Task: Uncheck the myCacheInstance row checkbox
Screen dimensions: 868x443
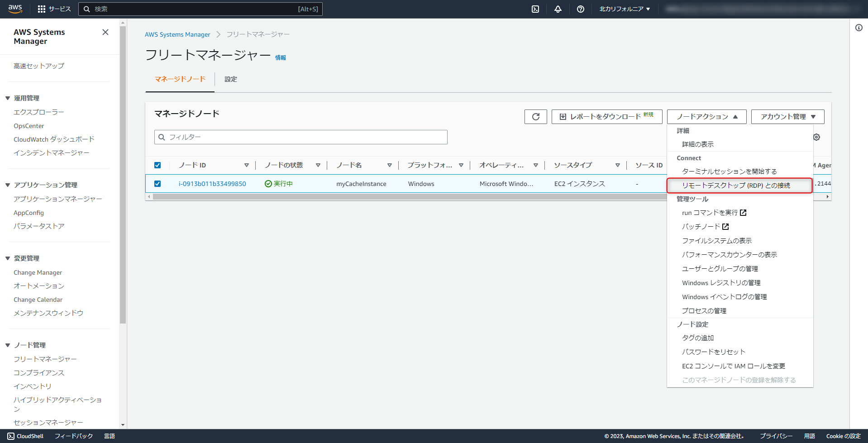Action: pyautogui.click(x=157, y=184)
